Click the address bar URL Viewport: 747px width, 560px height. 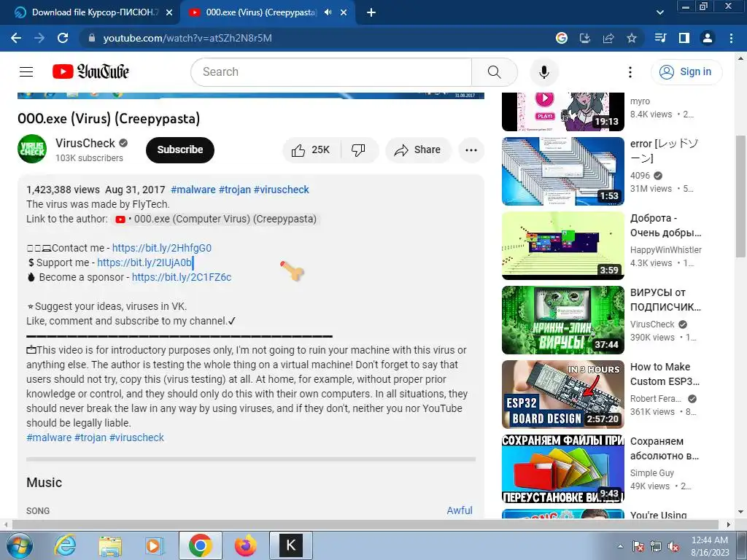click(x=187, y=38)
